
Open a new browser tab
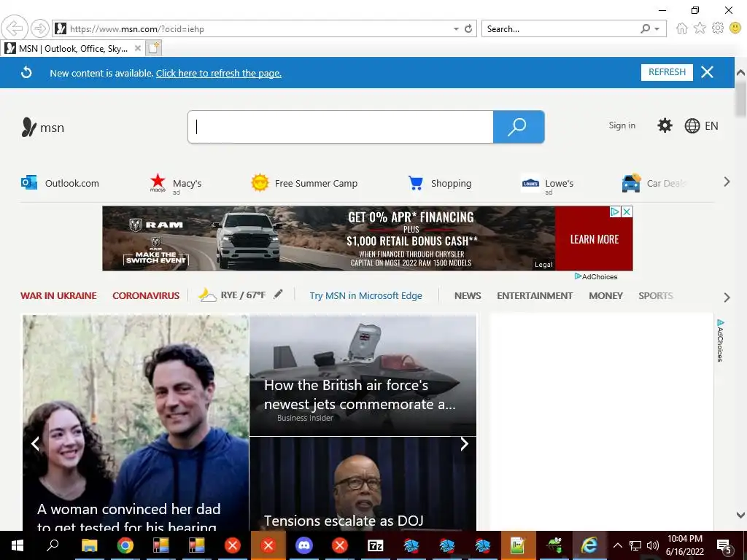click(153, 48)
